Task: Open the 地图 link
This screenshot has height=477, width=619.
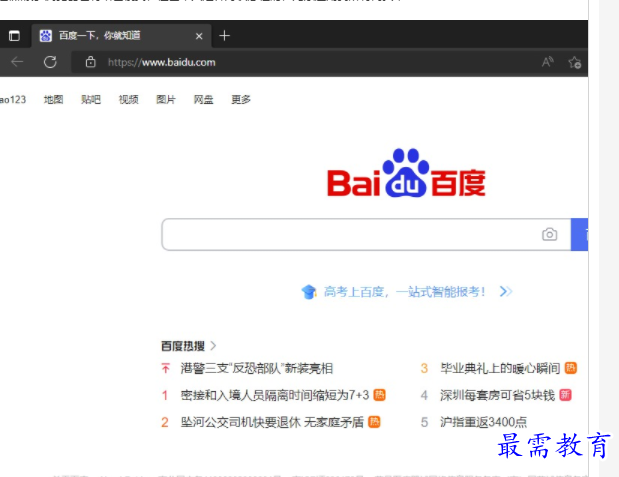Action: [53, 100]
